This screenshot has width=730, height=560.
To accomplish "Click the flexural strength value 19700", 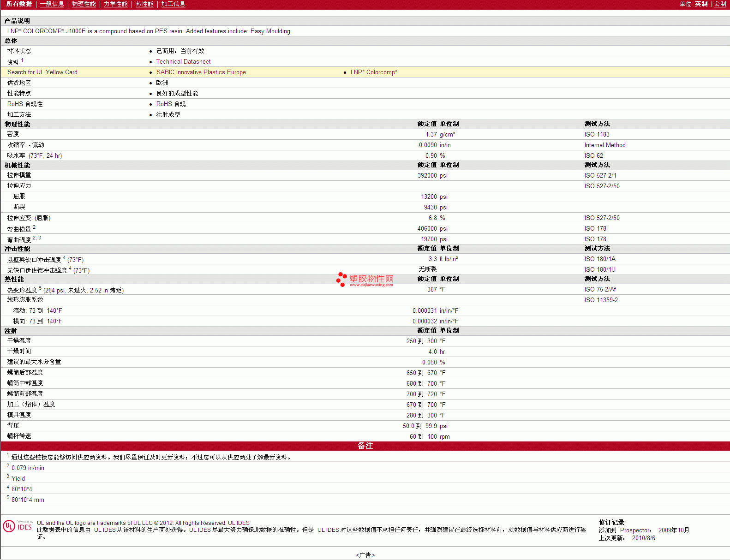I will (429, 239).
